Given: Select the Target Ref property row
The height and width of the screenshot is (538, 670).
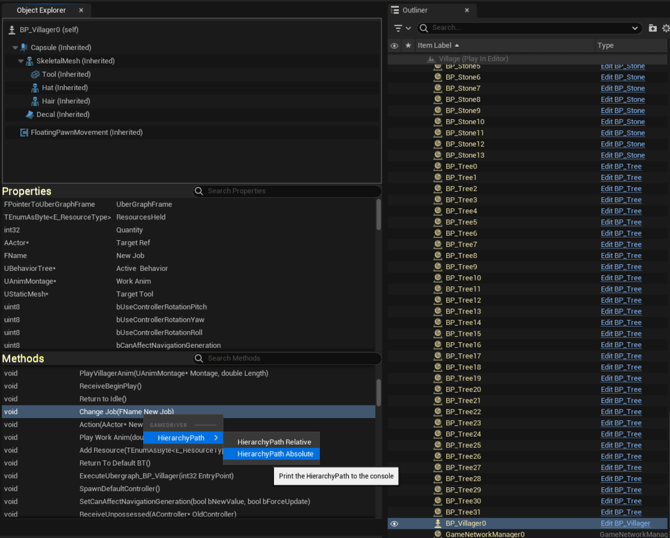Looking at the screenshot, I should pos(188,243).
